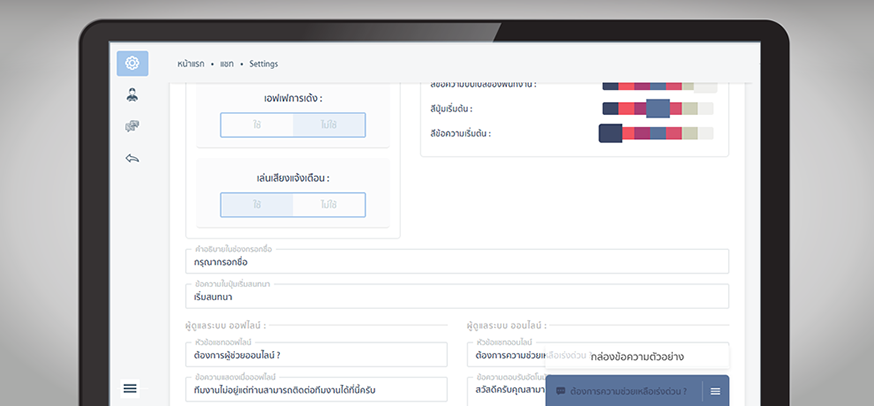Click the สีข้อความเริ่มต้น : label
The image size is (874, 406).
click(460, 134)
